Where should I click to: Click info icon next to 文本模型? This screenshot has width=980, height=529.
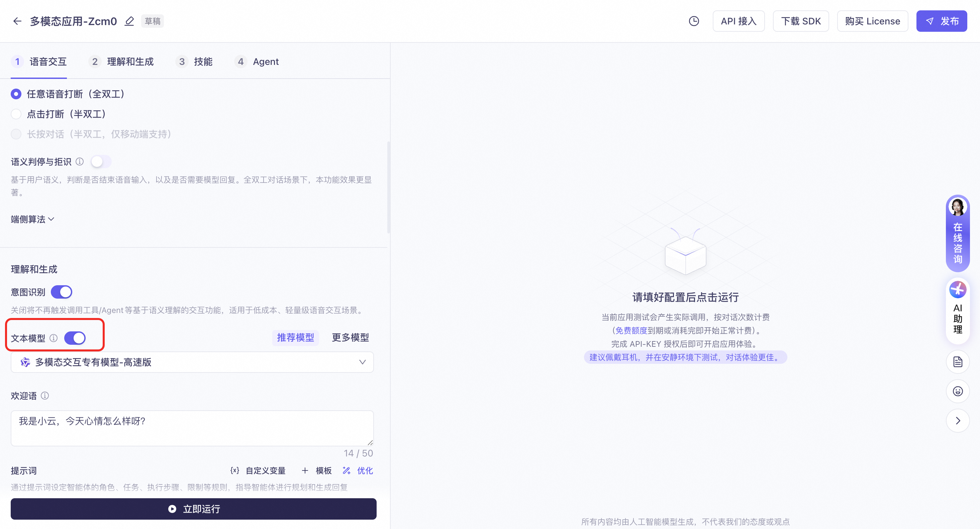click(54, 338)
